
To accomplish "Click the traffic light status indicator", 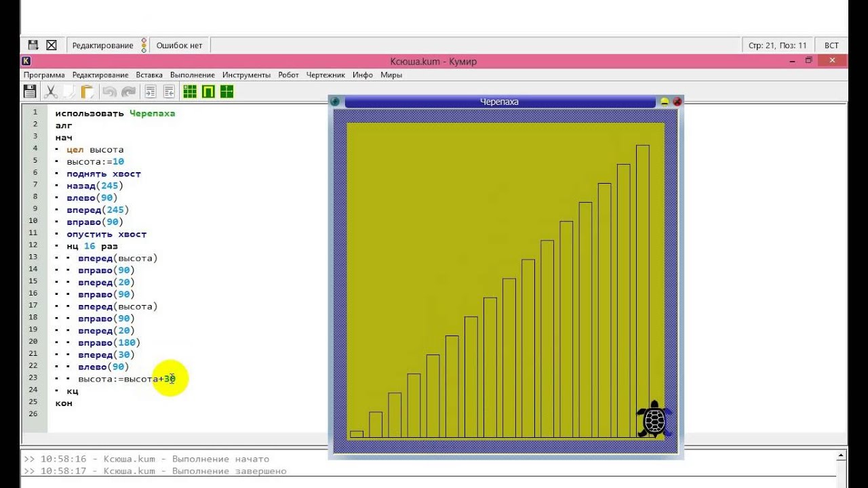I will coord(144,45).
